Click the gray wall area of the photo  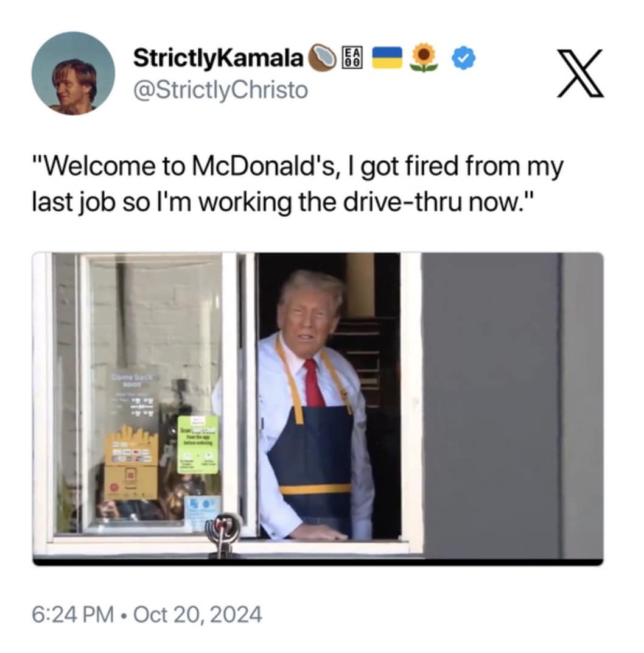click(513, 405)
